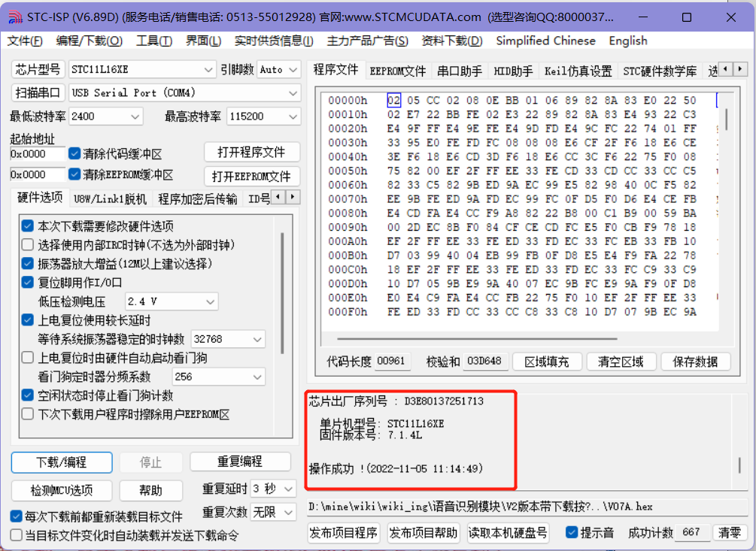Image resolution: width=756 pixels, height=551 pixels.
Task: Switch to Keil仿真设置 tab
Action: [578, 71]
